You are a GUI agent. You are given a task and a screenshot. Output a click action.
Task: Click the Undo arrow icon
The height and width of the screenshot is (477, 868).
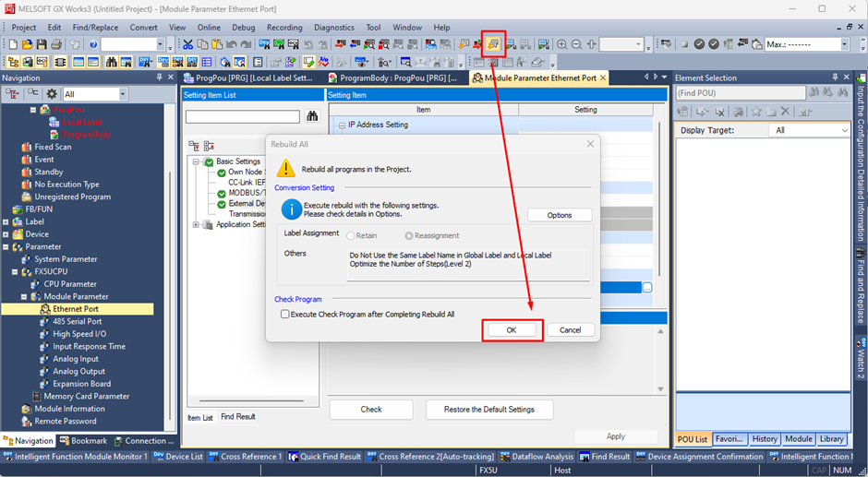point(232,44)
